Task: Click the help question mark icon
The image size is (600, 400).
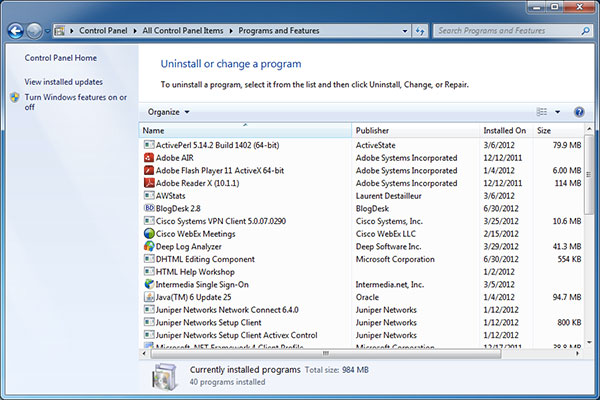Action: coord(579,112)
